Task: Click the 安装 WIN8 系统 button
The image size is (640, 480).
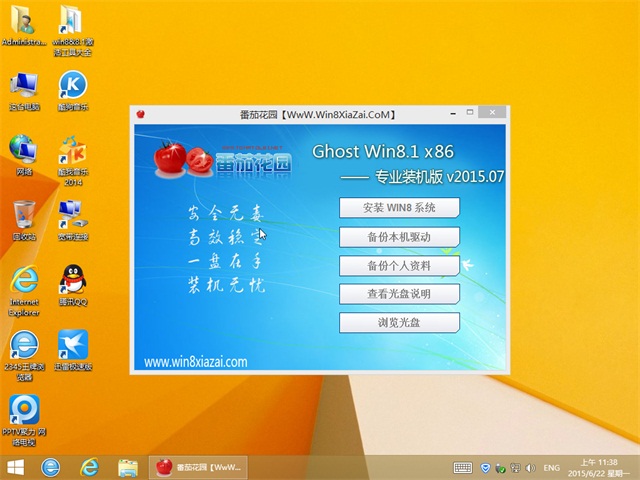Action: (x=399, y=208)
